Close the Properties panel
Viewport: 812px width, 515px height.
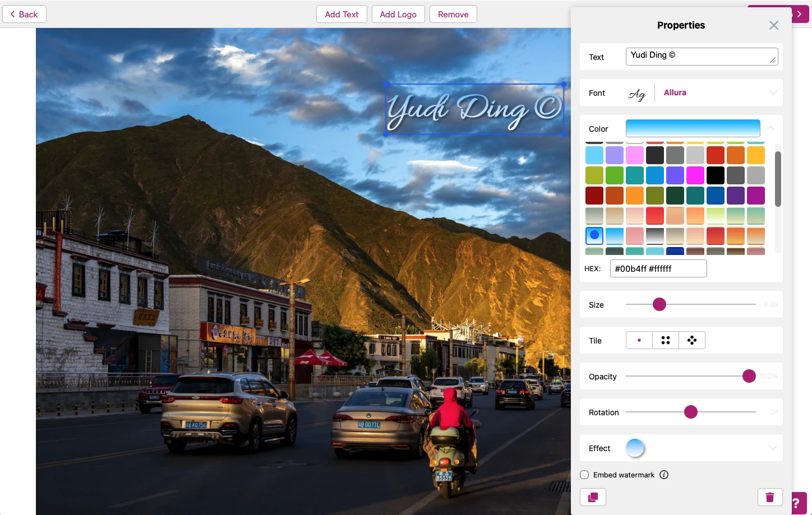[774, 25]
